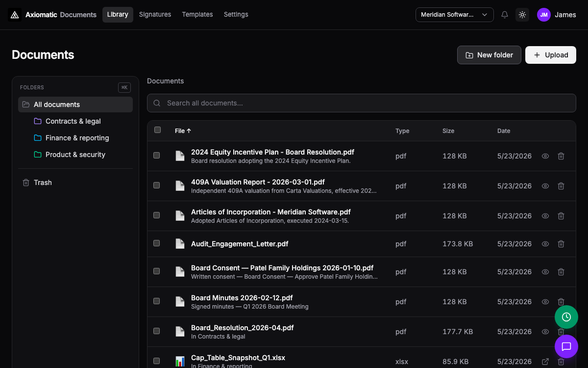Preview Board Consent Patel with eye icon
The height and width of the screenshot is (368, 588).
(545, 272)
